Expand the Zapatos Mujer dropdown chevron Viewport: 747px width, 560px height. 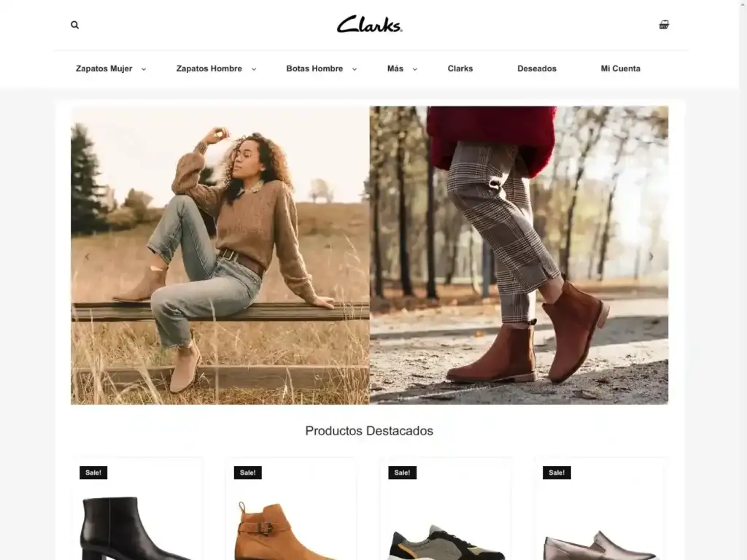click(x=144, y=69)
